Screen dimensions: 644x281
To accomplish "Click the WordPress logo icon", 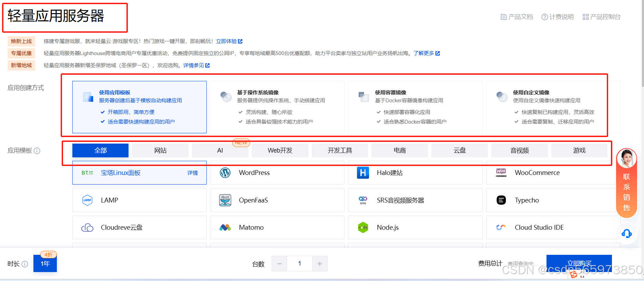I will pos(225,173).
